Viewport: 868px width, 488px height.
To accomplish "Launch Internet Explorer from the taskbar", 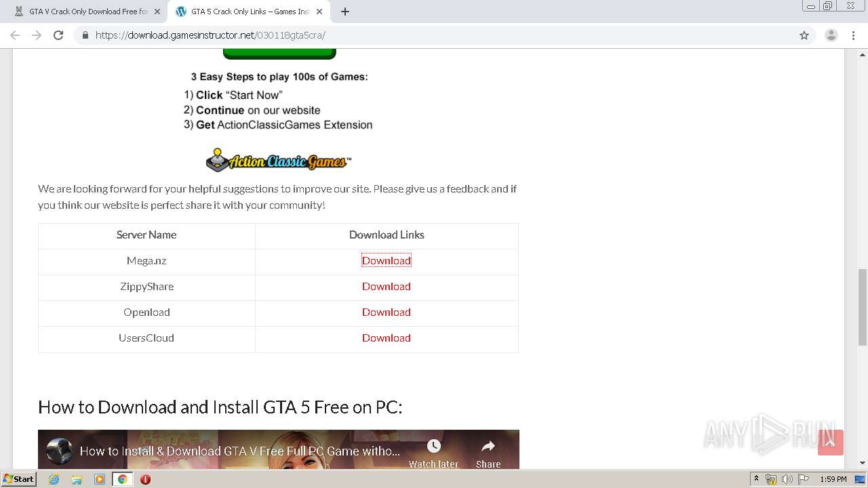I will (x=54, y=479).
